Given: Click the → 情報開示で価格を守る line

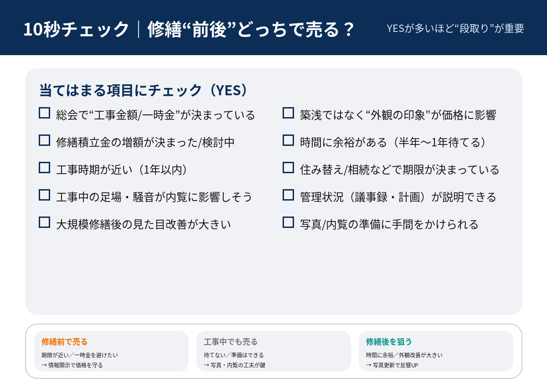Looking at the screenshot, I should point(72,365).
